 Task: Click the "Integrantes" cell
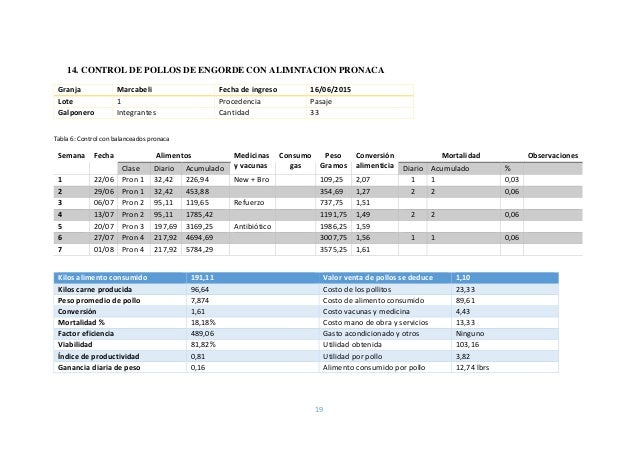coord(136,113)
